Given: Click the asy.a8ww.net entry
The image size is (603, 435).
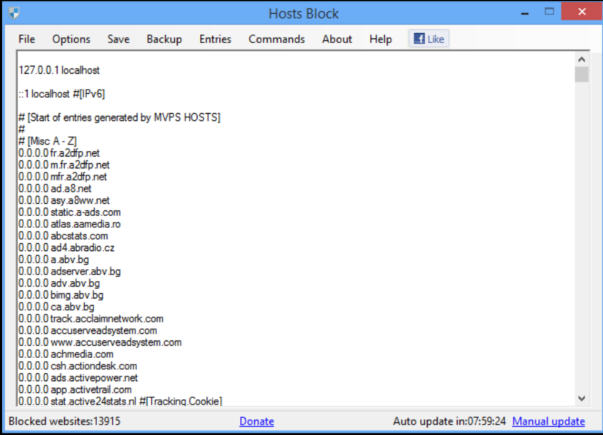Looking at the screenshot, I should pyautogui.click(x=64, y=200).
